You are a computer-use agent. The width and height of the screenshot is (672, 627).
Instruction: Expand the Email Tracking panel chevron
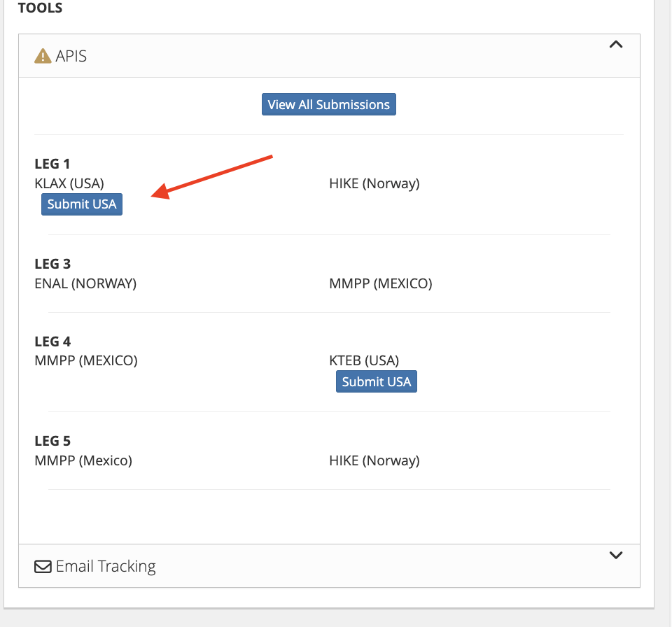(x=616, y=555)
